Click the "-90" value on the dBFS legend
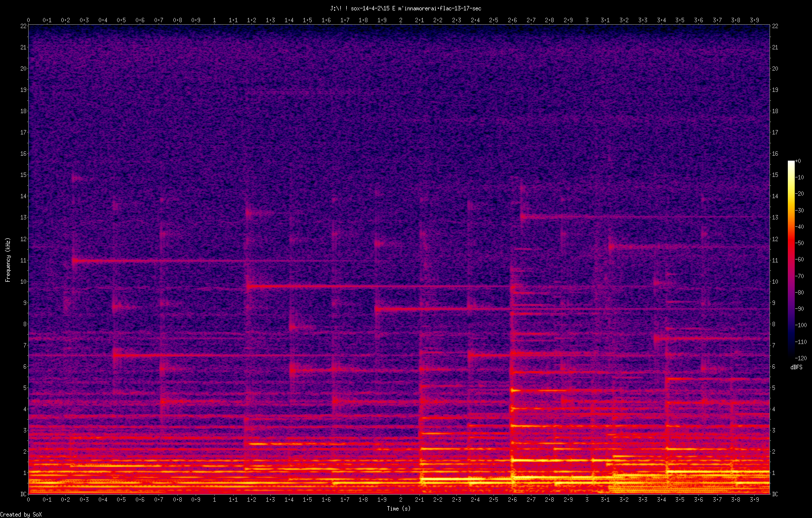Image resolution: width=812 pixels, height=518 pixels. pyautogui.click(x=800, y=308)
